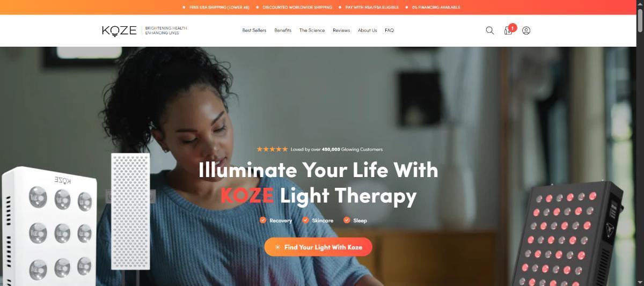Click the red cart count badge

coord(513,27)
